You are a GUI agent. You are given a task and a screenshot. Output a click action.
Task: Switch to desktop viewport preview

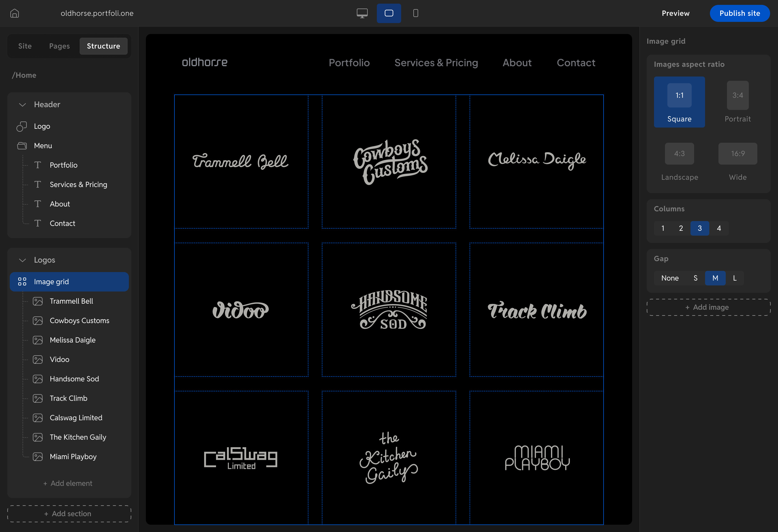coord(362,13)
